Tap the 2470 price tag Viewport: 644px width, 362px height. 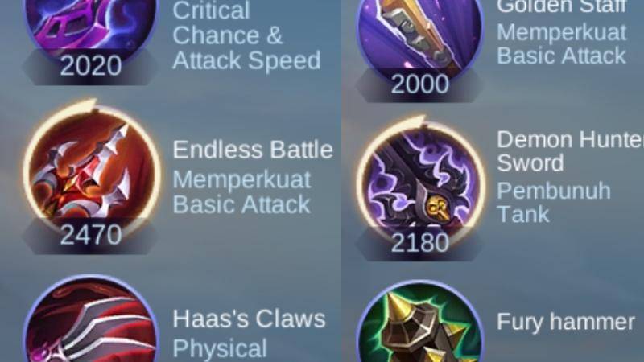90,235
